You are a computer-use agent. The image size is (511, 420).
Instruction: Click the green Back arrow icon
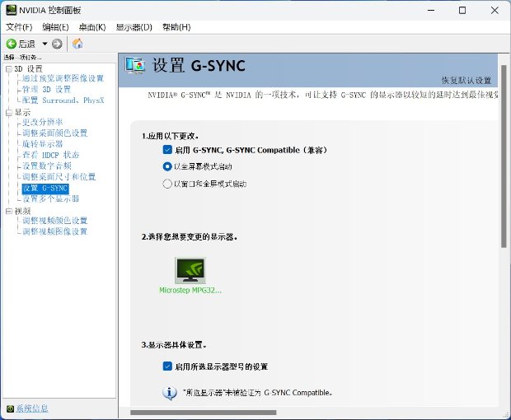pyautogui.click(x=11, y=44)
